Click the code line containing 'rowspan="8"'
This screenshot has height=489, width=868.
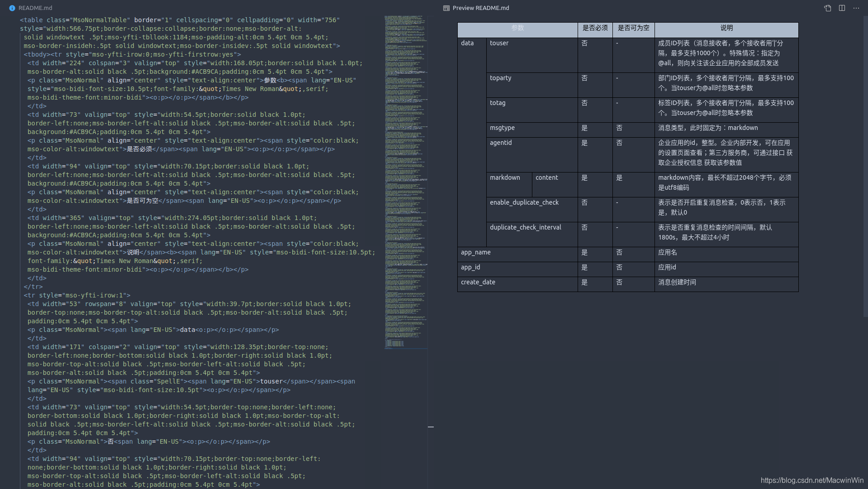click(x=189, y=304)
